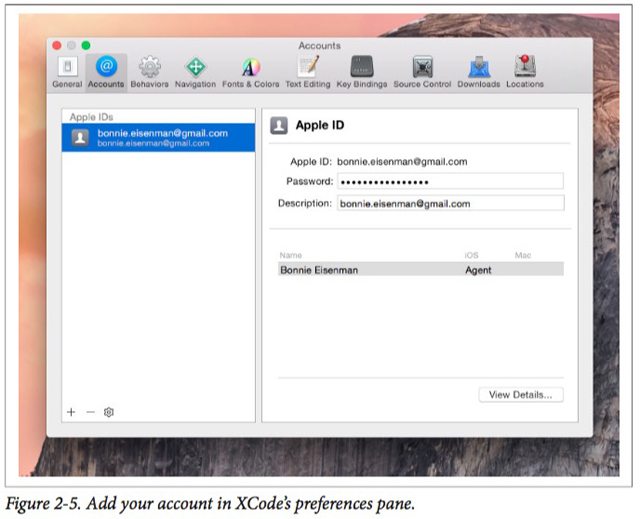640x519 pixels.
Task: Open Fonts & Colors preferences
Action: [250, 70]
